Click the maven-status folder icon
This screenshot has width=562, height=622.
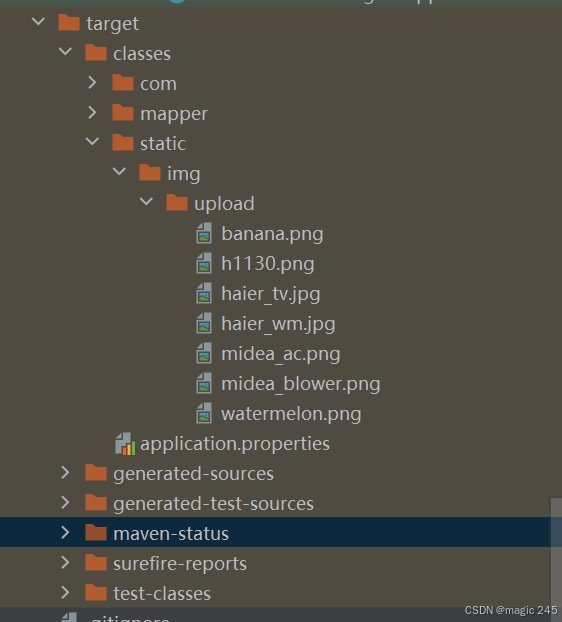tap(96, 533)
